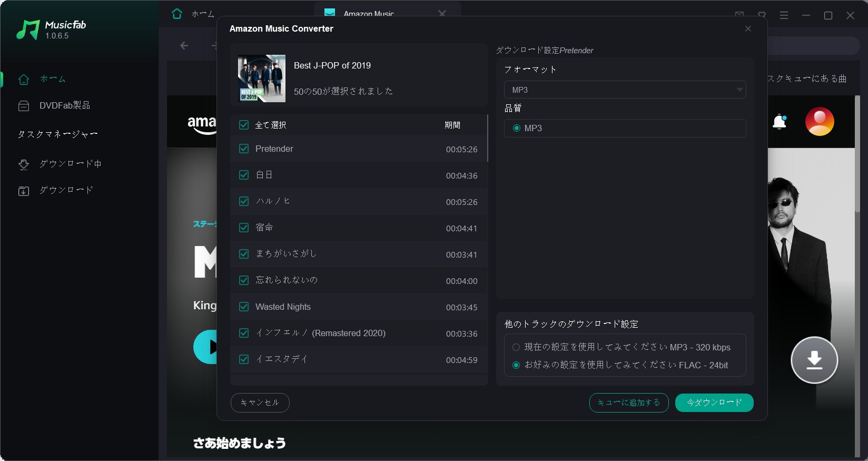Click the home icon in the tab bar
Viewport: 868px width, 461px height.
click(x=177, y=14)
